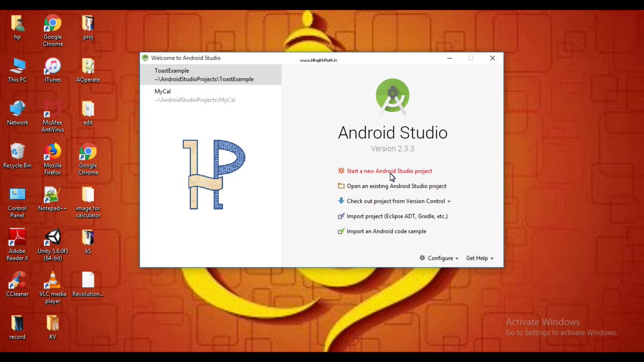
Task: Open the Recycle Bin
Action: click(x=18, y=152)
